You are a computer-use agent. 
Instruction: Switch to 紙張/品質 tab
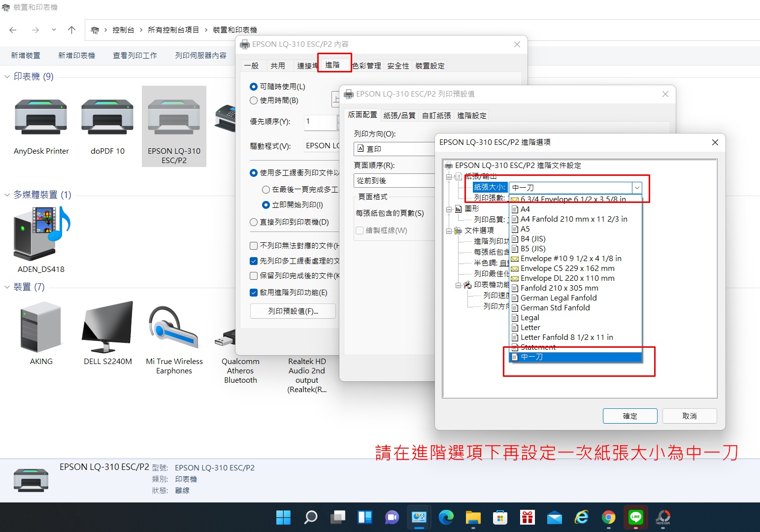tap(399, 115)
